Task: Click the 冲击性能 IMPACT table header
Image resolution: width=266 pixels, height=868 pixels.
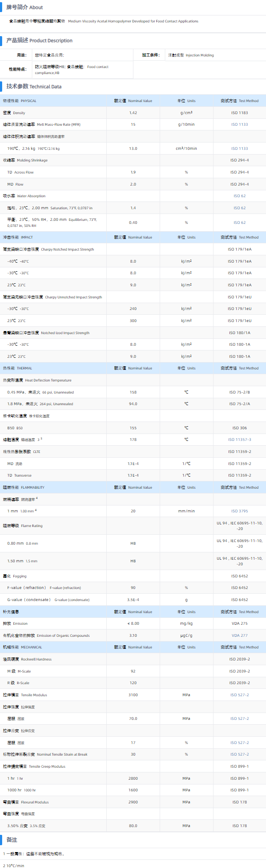Action: click(18, 237)
